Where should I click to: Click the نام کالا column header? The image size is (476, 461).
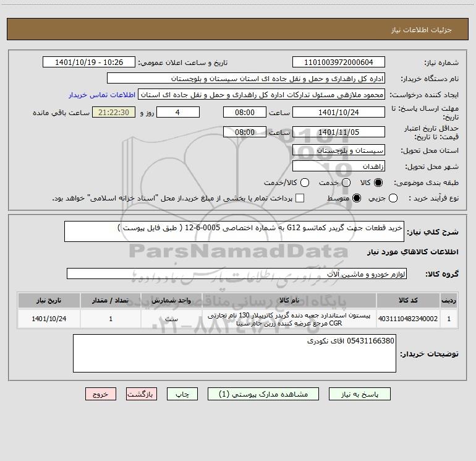289,301
